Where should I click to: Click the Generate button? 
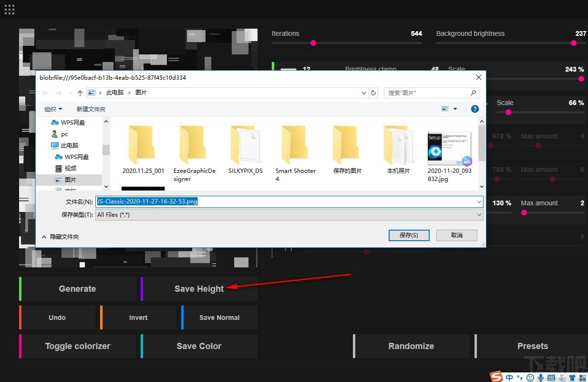coord(77,289)
